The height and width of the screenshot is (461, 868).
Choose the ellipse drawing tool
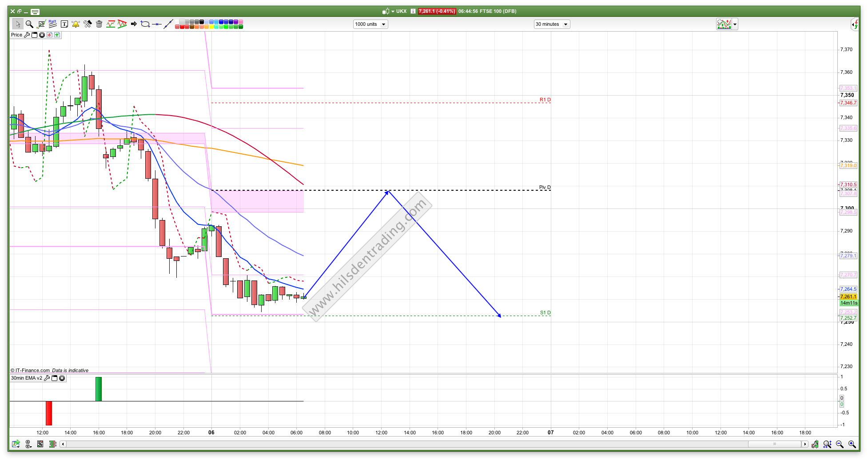(x=145, y=24)
